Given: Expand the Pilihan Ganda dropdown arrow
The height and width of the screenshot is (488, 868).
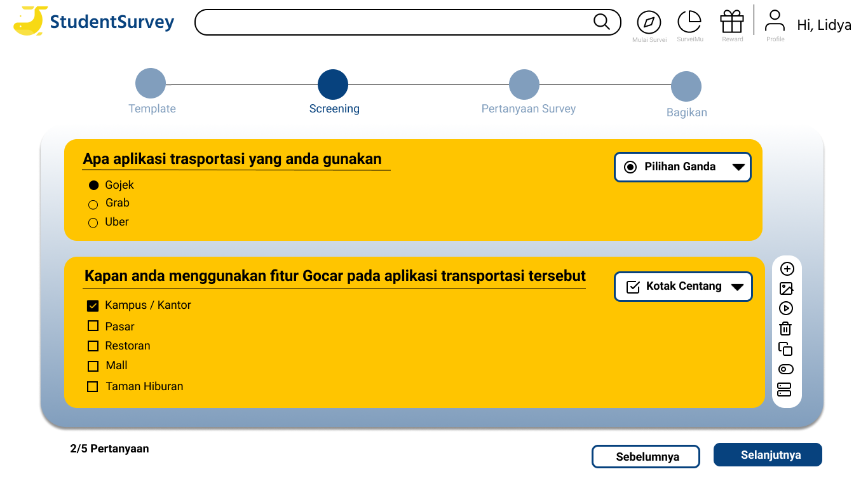Looking at the screenshot, I should coord(738,167).
